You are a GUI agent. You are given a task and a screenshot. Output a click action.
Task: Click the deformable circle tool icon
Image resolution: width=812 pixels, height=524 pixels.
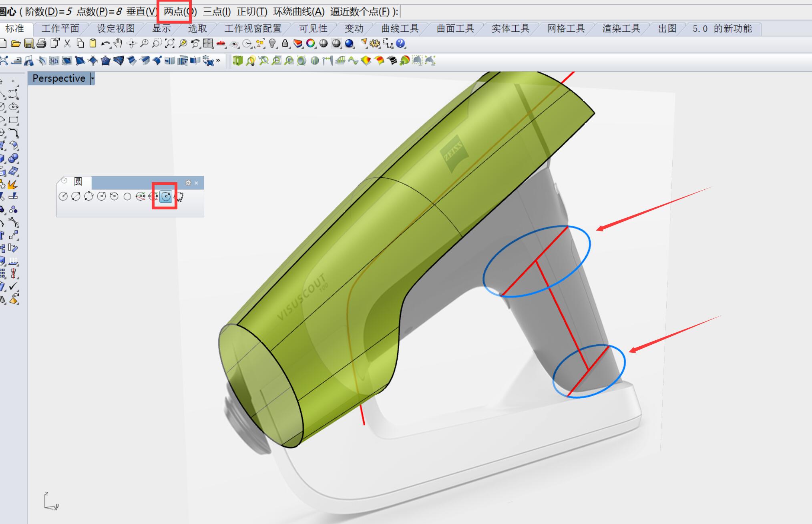coord(166,197)
